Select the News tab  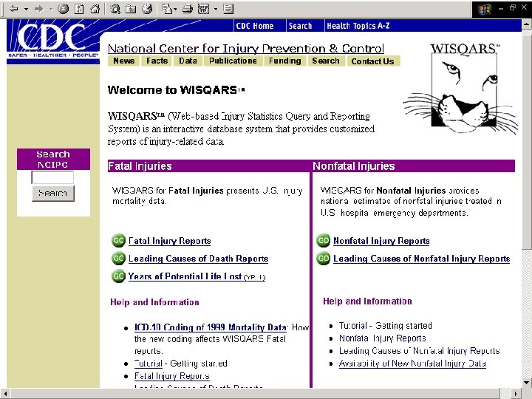click(123, 61)
